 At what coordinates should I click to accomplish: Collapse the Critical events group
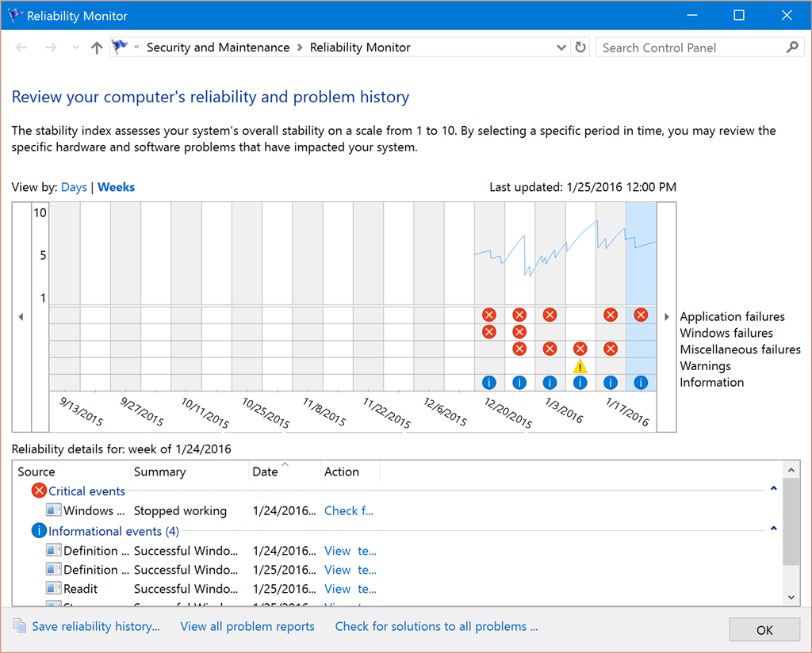point(774,488)
